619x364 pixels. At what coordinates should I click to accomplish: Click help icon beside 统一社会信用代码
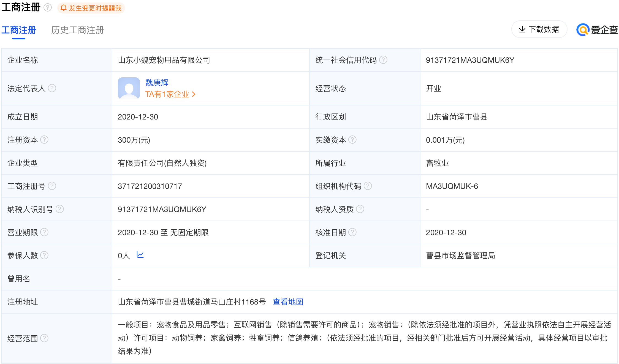point(383,60)
